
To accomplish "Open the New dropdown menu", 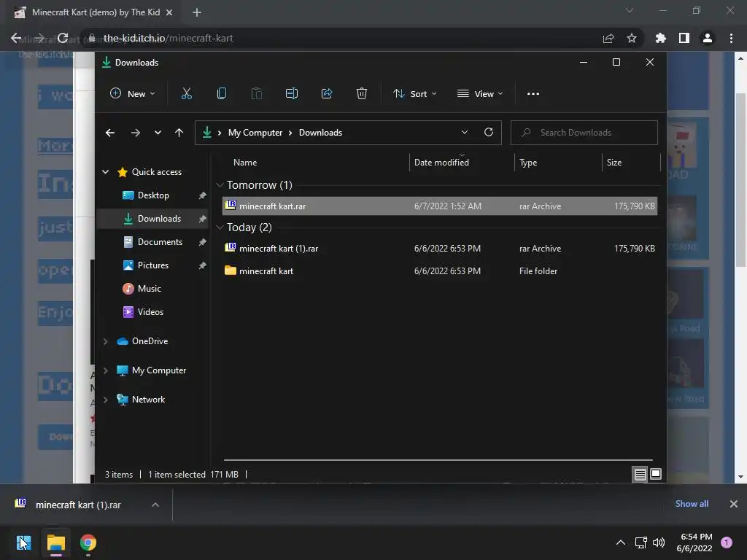I will [x=133, y=94].
